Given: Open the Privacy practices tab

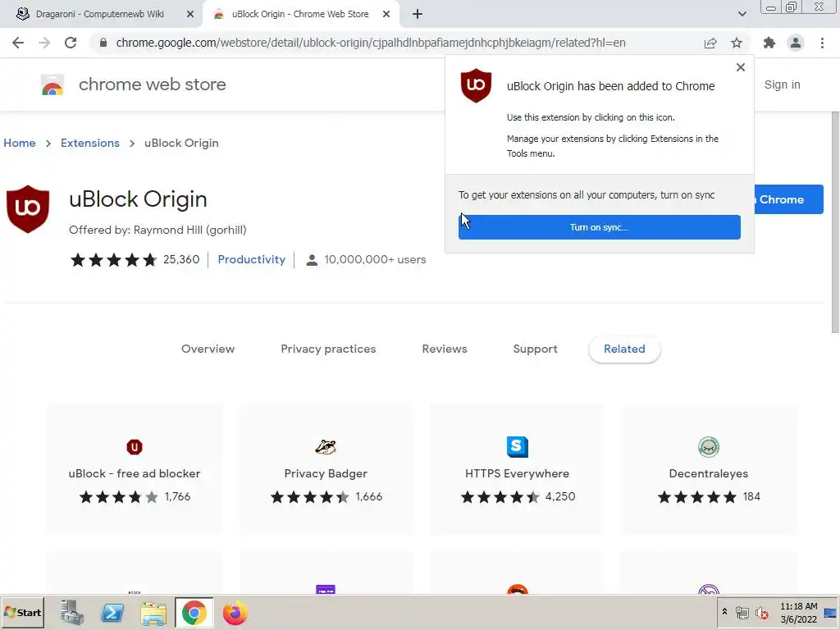Looking at the screenshot, I should [328, 349].
